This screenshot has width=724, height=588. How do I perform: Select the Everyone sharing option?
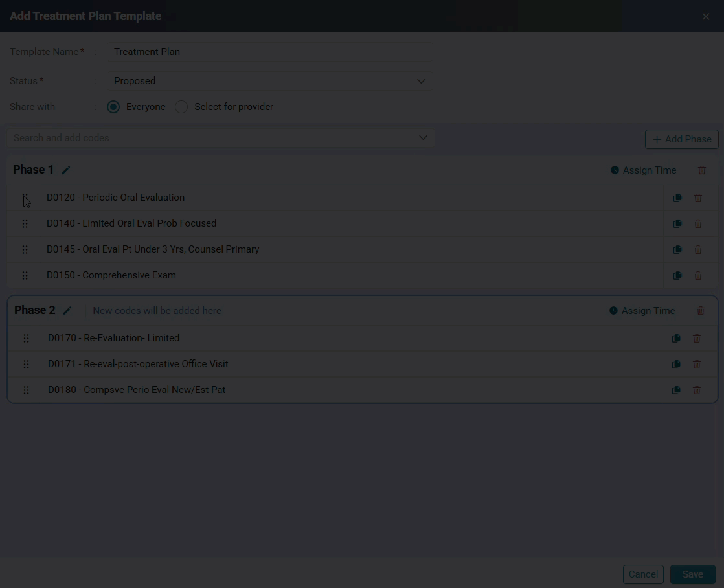click(113, 107)
